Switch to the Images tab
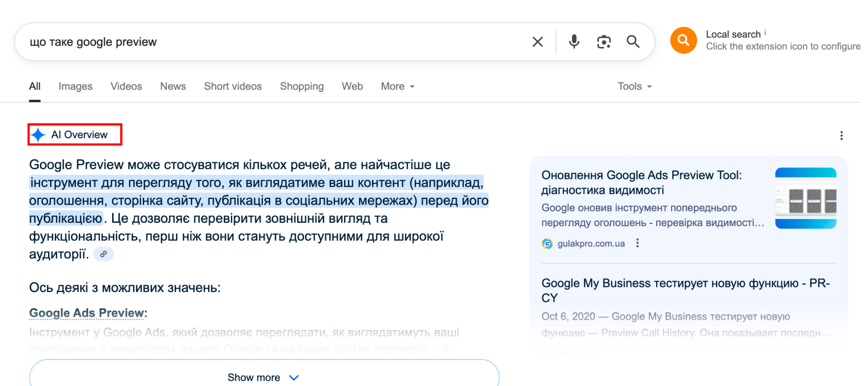Image resolution: width=868 pixels, height=386 pixels. (75, 86)
